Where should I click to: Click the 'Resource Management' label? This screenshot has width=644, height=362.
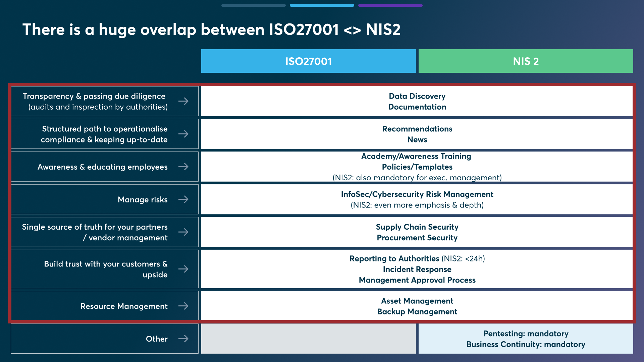[124, 306]
